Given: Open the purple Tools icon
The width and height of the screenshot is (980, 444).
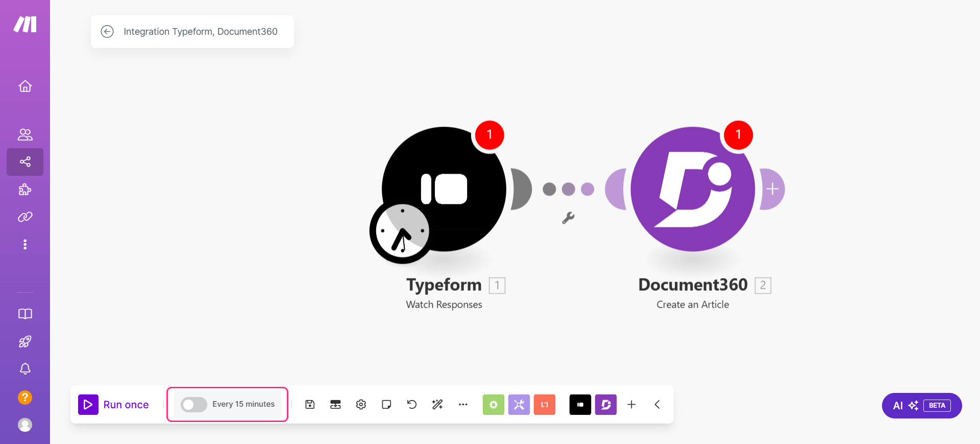Looking at the screenshot, I should pos(519,405).
